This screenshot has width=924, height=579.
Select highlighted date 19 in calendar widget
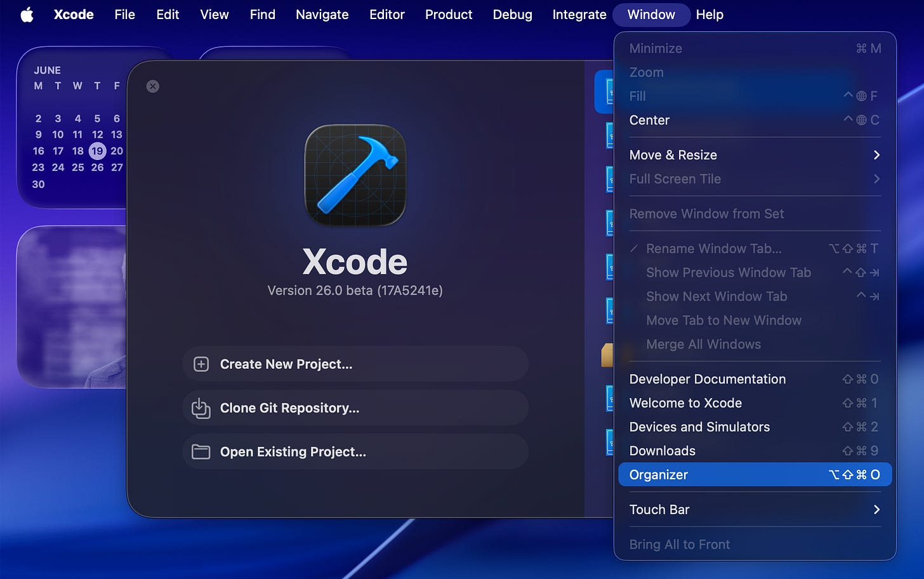pos(97,151)
